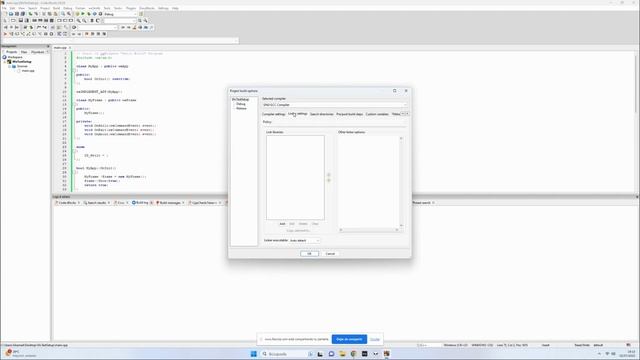640x360 pixels.
Task: Click Add under Link libraries
Action: click(282, 224)
